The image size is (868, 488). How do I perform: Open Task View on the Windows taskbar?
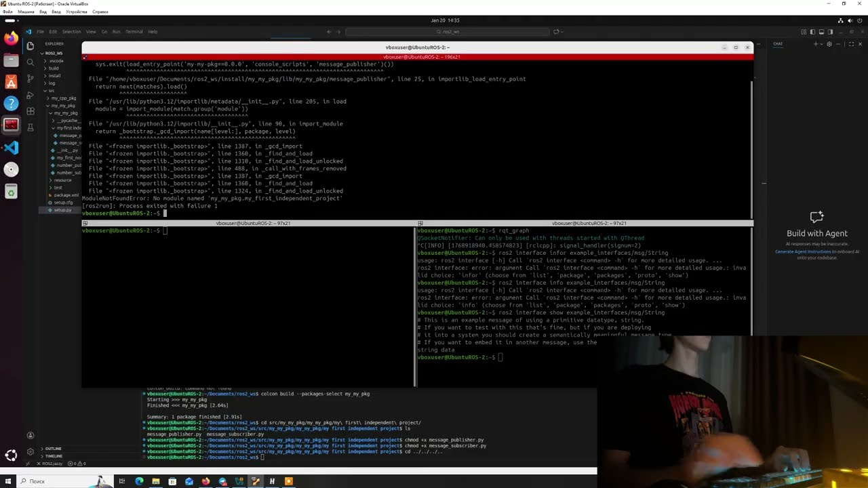122,481
